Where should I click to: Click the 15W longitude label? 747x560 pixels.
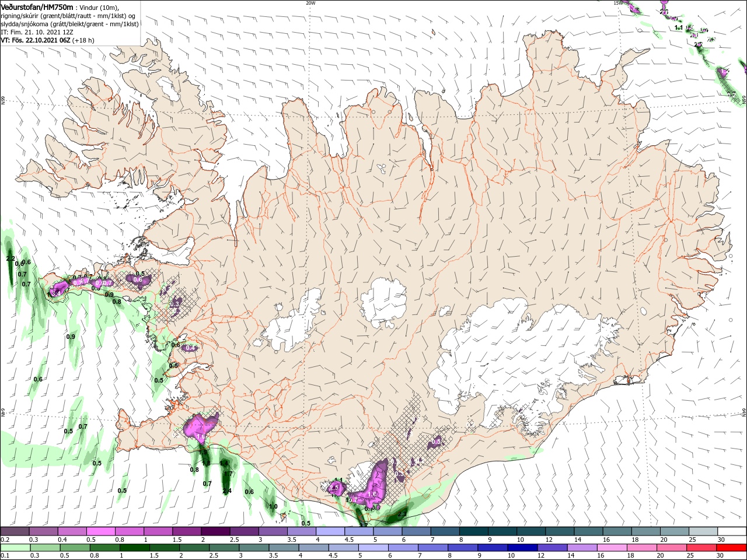617,2
